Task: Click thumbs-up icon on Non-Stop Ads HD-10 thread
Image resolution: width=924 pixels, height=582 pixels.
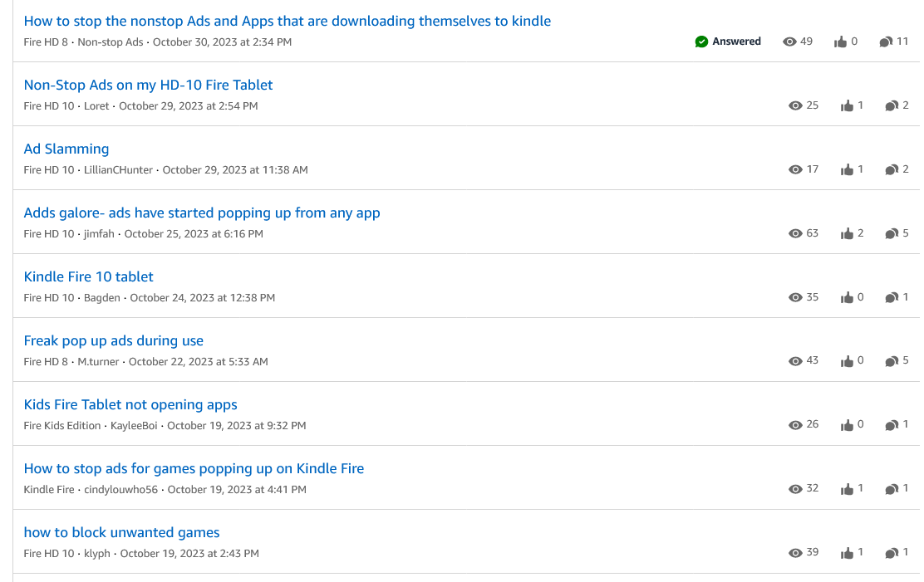Action: [x=847, y=105]
